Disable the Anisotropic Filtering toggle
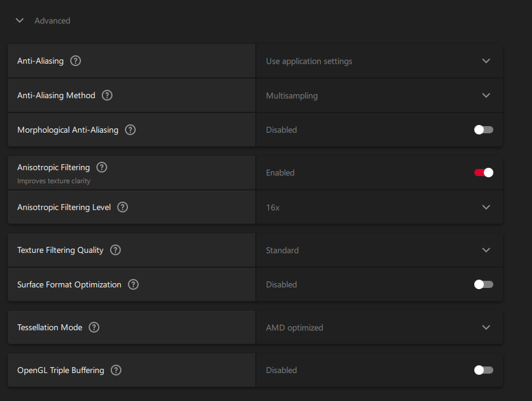 click(483, 173)
